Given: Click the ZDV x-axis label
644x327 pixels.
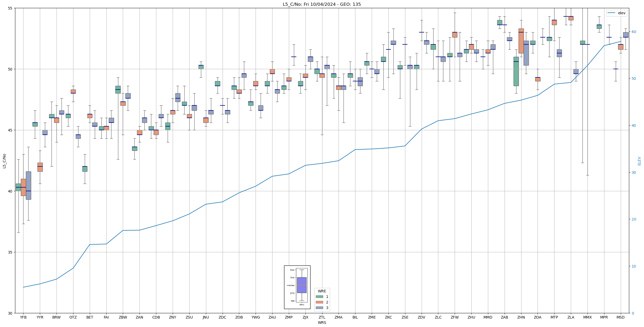Looking at the screenshot, I should coord(422,317).
